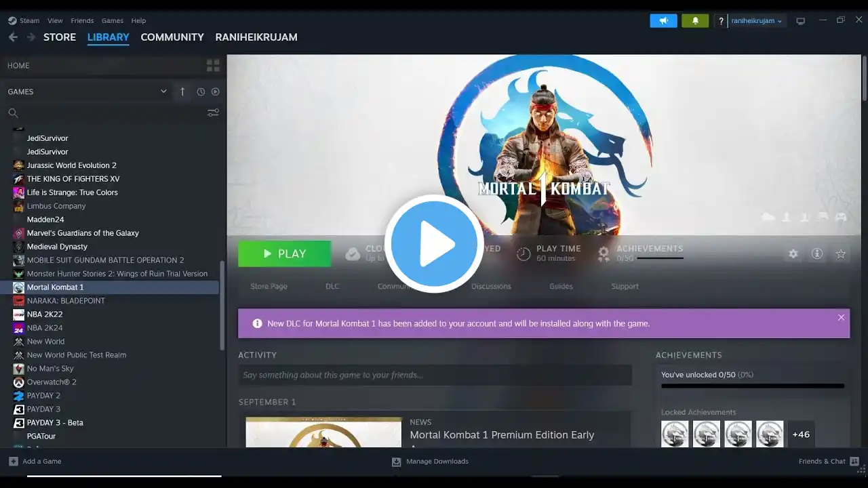Image resolution: width=868 pixels, height=488 pixels.
Task: Click the Add a Game plus icon
Action: (14, 462)
